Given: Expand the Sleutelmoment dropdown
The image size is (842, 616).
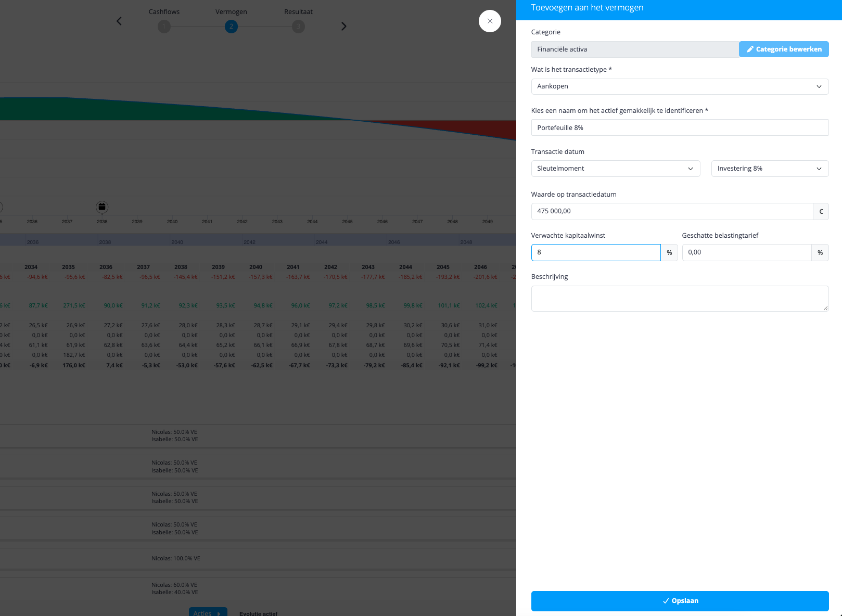Looking at the screenshot, I should coord(616,169).
